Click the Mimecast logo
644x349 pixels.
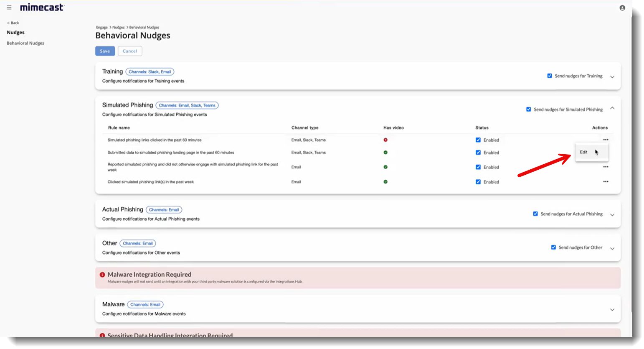(x=42, y=7)
